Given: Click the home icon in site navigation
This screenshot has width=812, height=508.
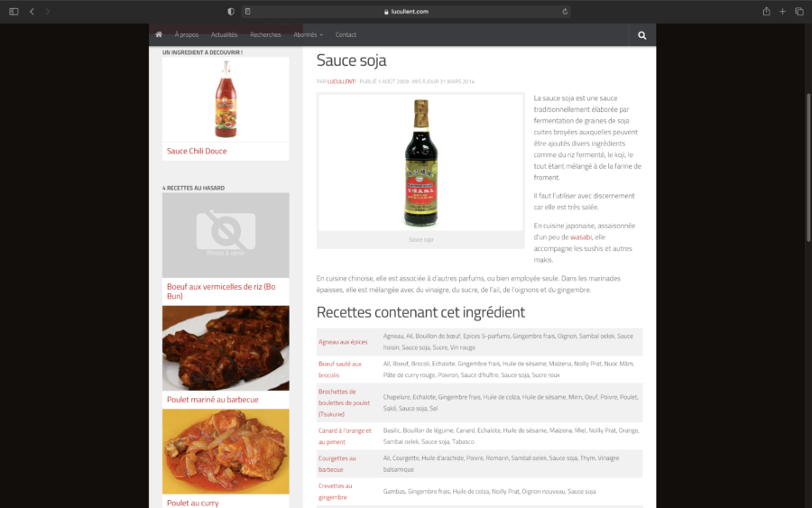Looking at the screenshot, I should 159,35.
